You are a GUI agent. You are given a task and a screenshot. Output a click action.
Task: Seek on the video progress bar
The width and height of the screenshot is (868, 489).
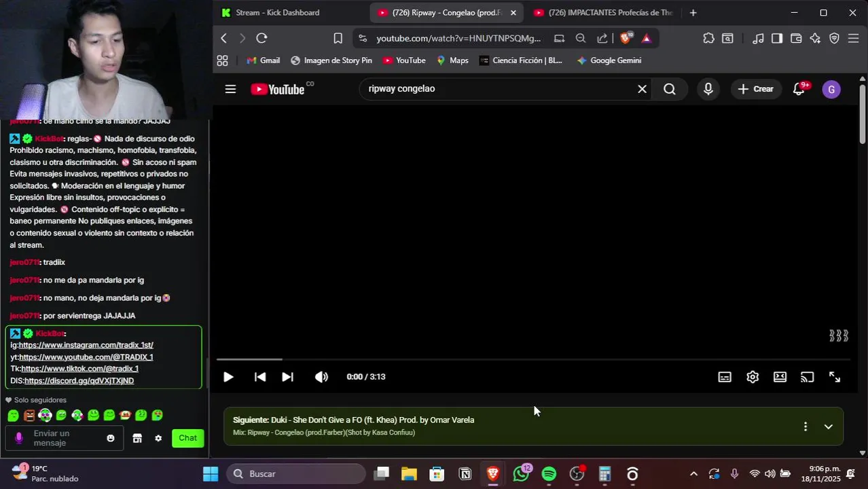[x=533, y=359]
